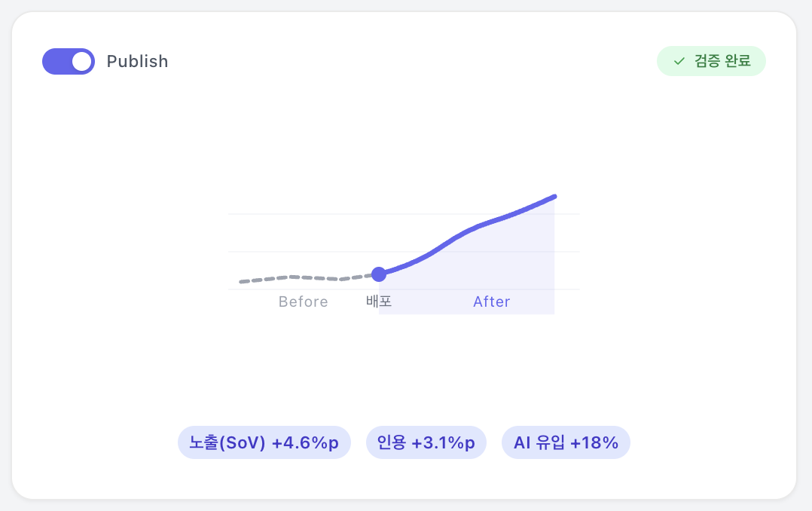Select the purple data point marker on the chart
812x511 pixels.
pos(379,274)
